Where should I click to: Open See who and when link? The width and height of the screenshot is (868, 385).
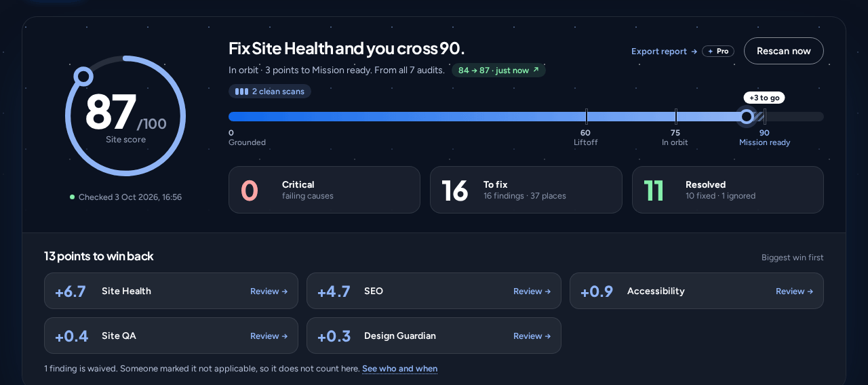399,369
